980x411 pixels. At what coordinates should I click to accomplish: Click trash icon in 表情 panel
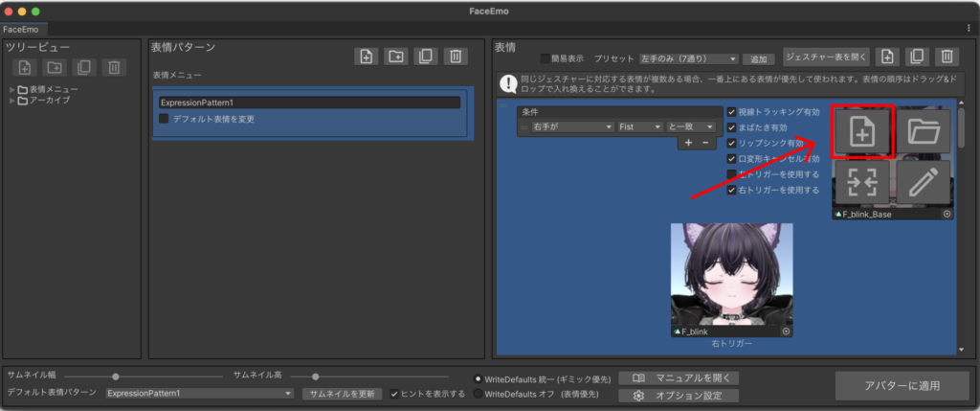pos(947,57)
